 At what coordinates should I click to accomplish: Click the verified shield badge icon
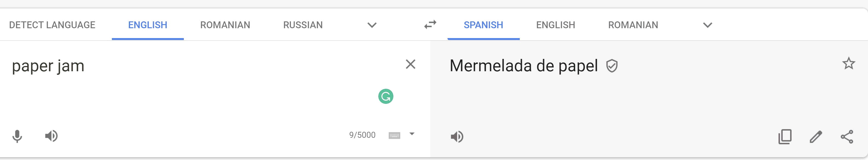point(612,66)
